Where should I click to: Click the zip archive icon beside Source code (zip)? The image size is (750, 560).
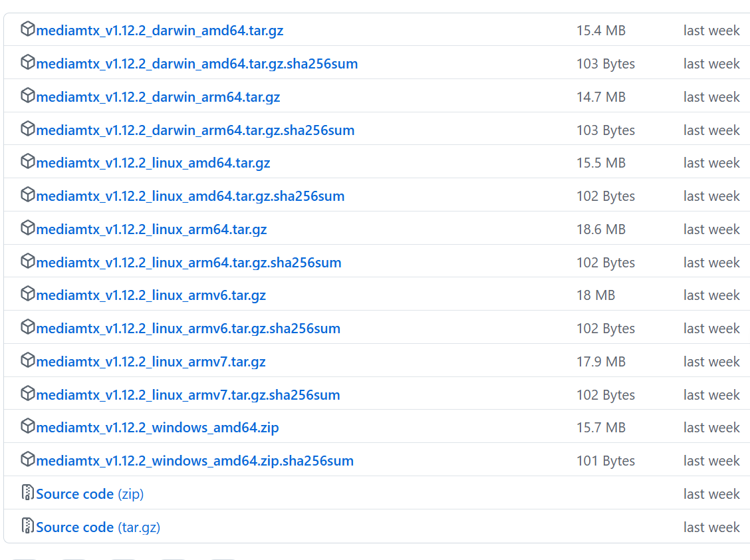click(27, 493)
